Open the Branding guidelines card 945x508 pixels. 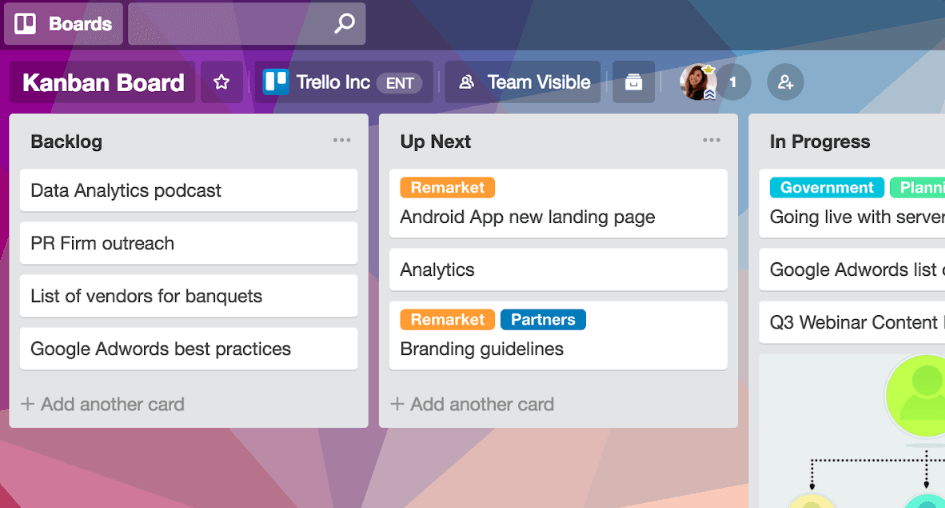(558, 336)
